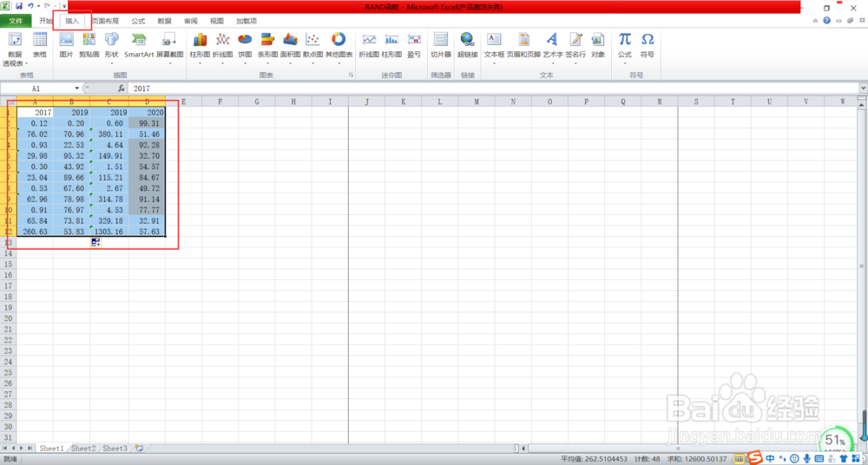Open the 剪贴画 clip art pane
This screenshot has height=465, width=868.
pos(89,45)
